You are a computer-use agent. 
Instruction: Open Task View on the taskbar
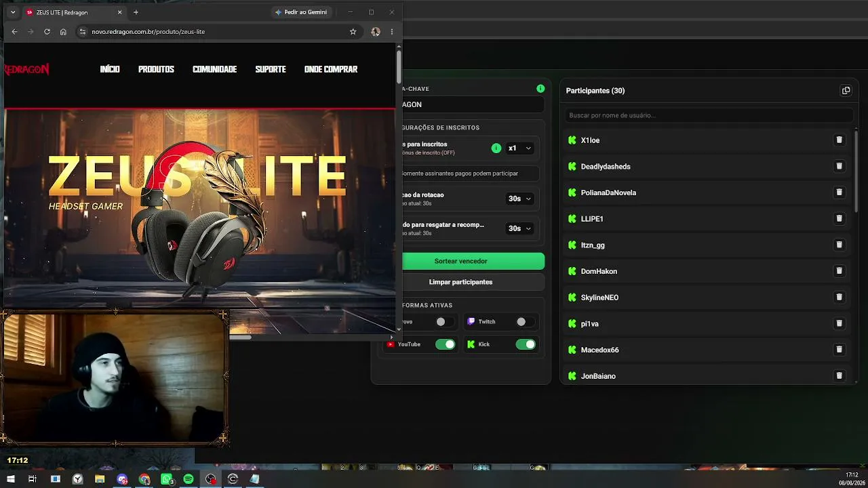pyautogui.click(x=33, y=479)
